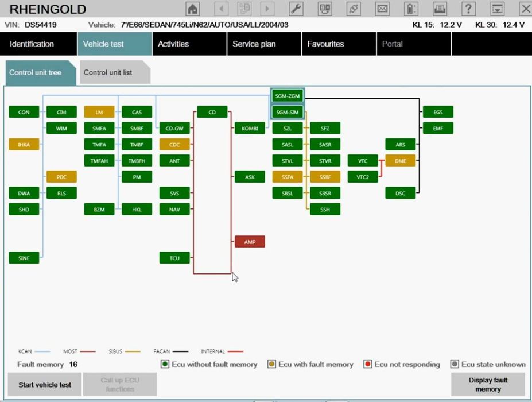Click the VIN value DS54419

pos(40,25)
